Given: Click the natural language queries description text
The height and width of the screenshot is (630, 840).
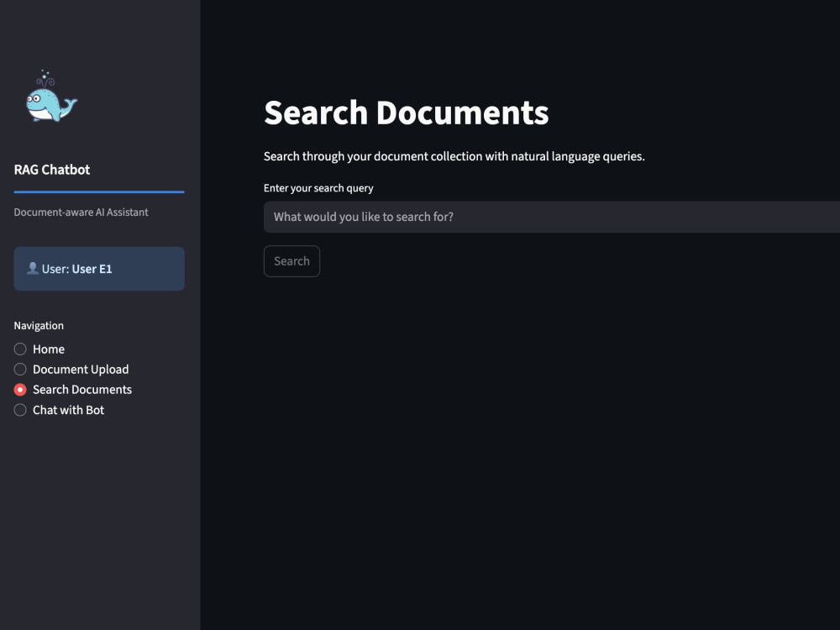Looking at the screenshot, I should tap(454, 156).
